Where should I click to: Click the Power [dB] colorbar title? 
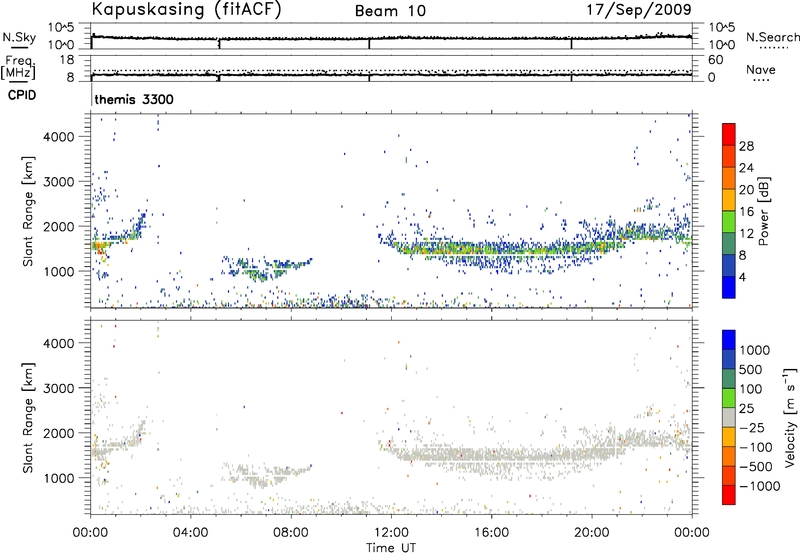(763, 211)
